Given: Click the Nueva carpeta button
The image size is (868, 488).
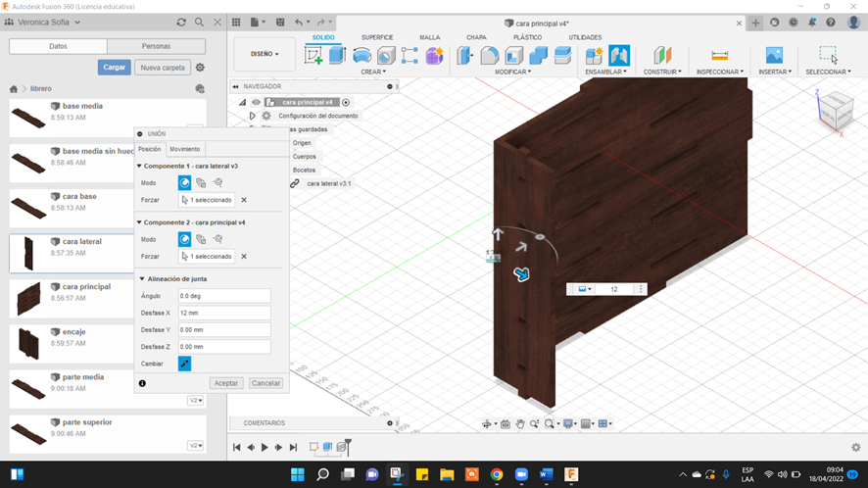Looking at the screenshot, I should (x=162, y=68).
